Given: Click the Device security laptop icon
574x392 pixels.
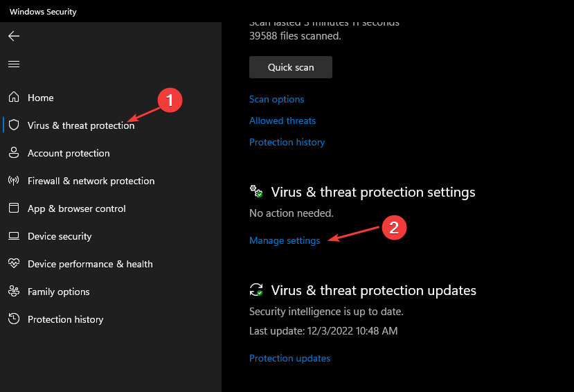Looking at the screenshot, I should tap(14, 236).
